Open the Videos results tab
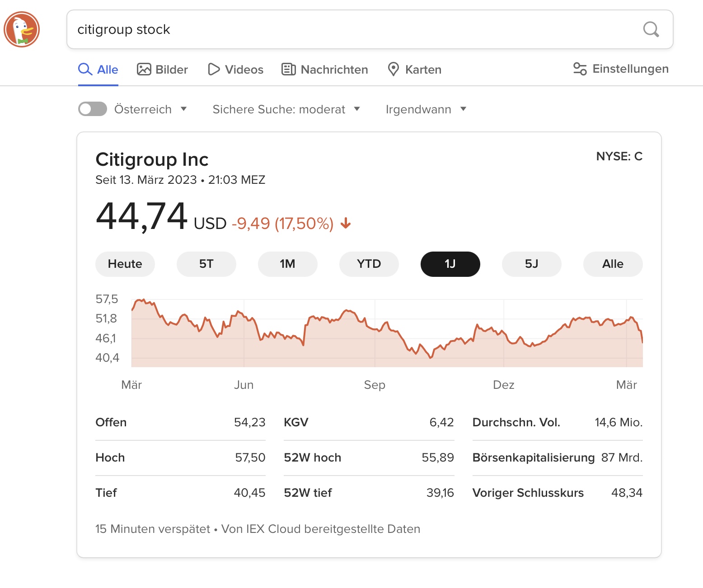 click(x=235, y=70)
